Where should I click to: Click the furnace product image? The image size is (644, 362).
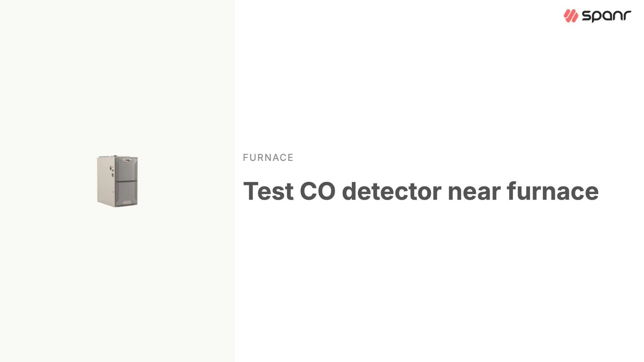tap(117, 181)
